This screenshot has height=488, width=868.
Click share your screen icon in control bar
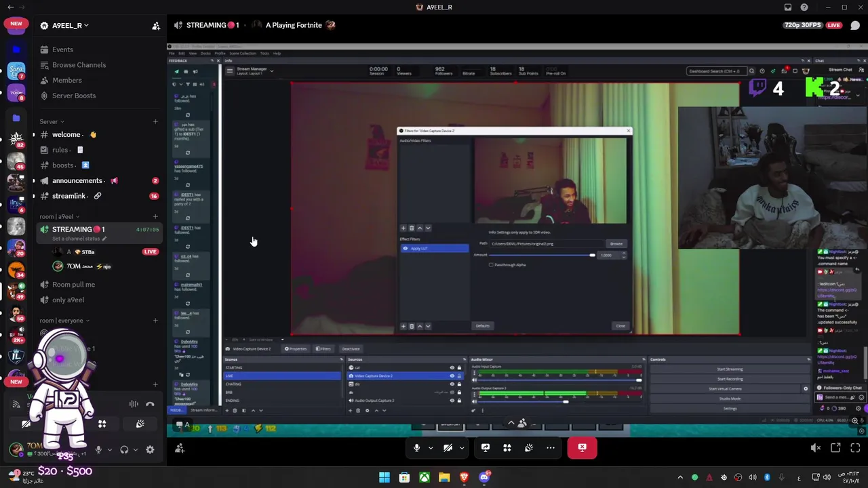(486, 448)
